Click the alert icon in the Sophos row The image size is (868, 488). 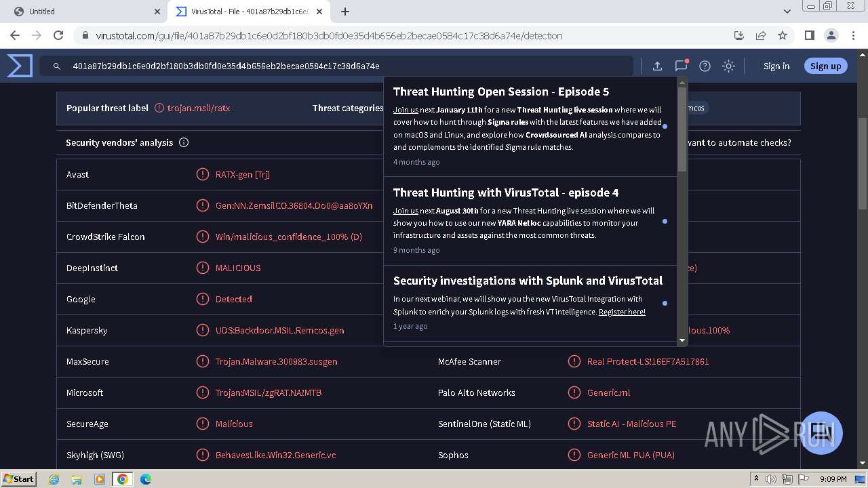(x=574, y=455)
